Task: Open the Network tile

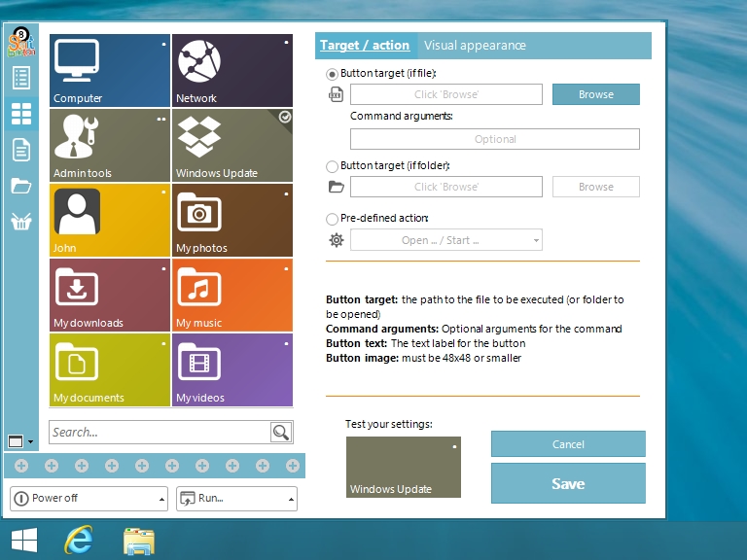Action: [232, 70]
